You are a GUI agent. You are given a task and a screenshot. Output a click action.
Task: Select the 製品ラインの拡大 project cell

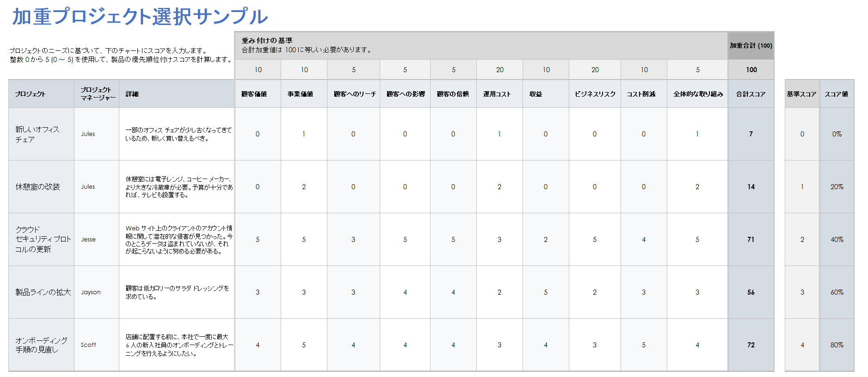(41, 292)
